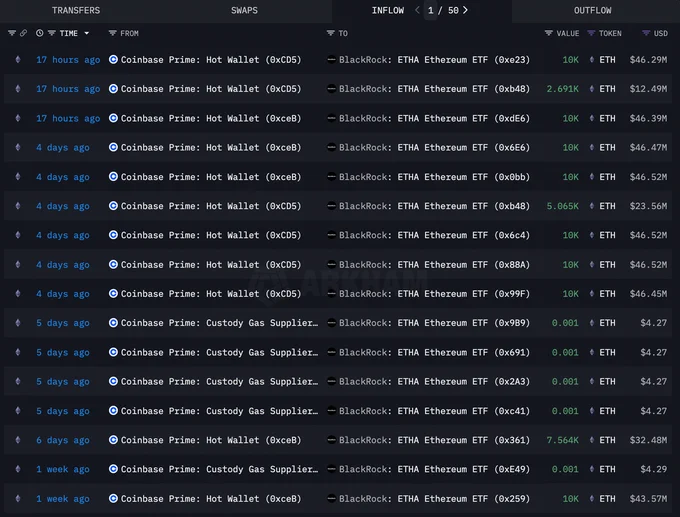
Task: Open Ethereum icon on $12.49M row
Action: tap(18, 88)
